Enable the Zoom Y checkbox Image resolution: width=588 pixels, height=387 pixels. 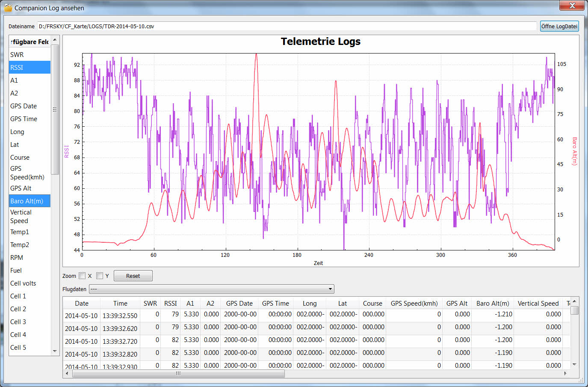point(100,276)
